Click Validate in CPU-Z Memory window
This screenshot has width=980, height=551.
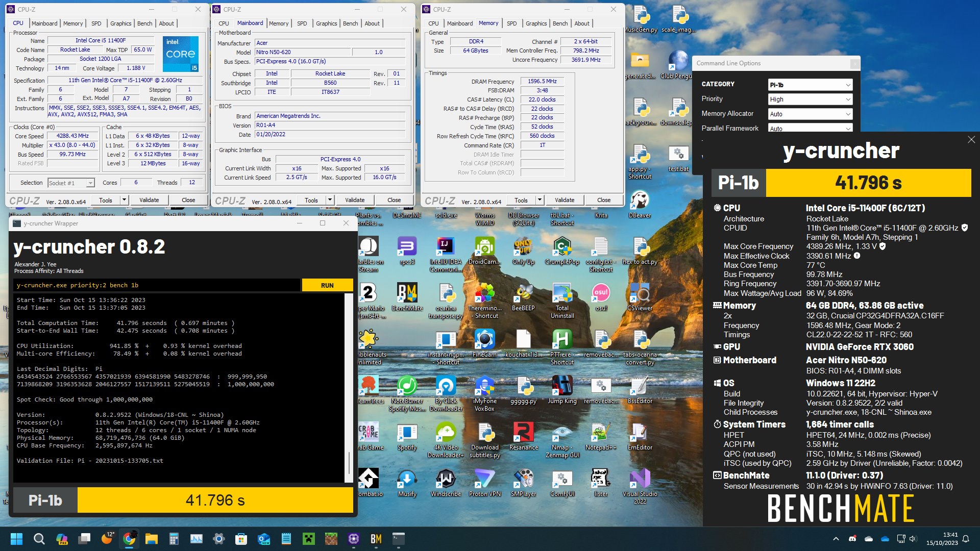coord(565,200)
